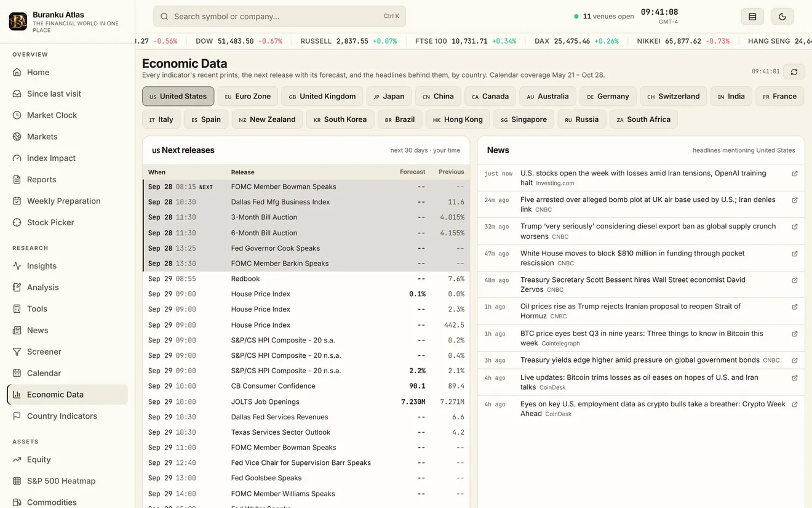Open Trump diesel export ban headline
The image size is (812, 508).
(x=648, y=231)
